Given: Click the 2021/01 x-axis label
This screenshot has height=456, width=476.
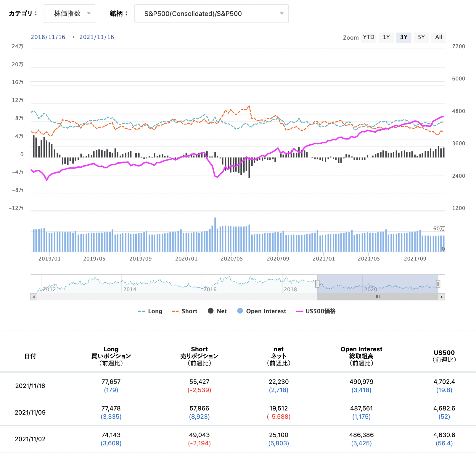Looking at the screenshot, I should (324, 259).
